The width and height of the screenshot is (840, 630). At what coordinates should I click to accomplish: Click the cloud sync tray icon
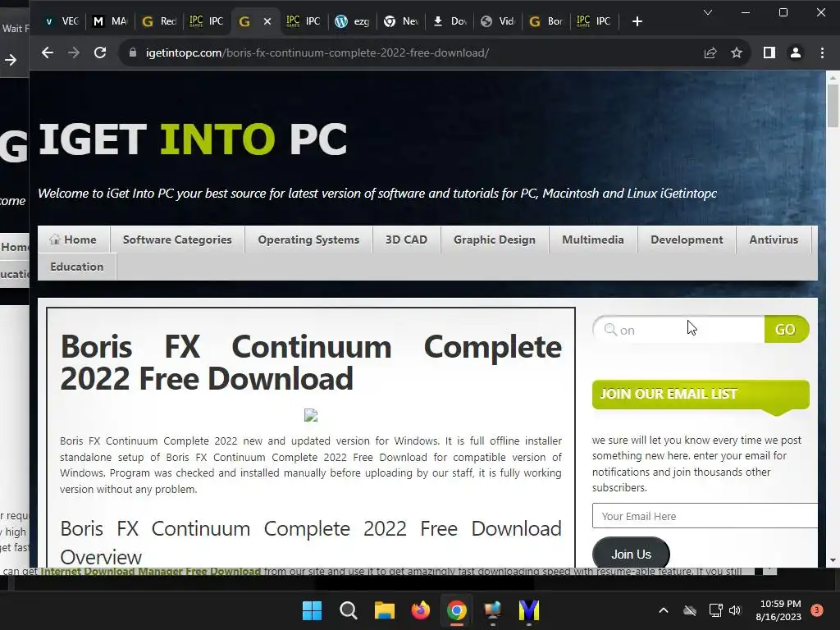point(690,610)
